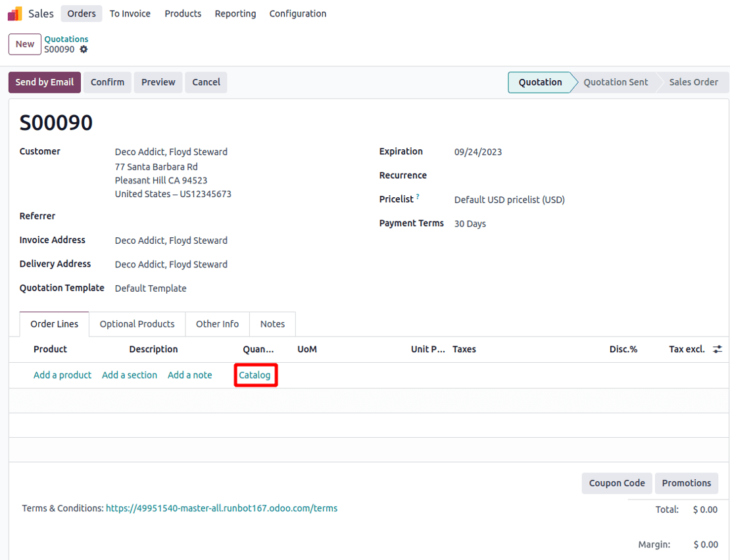Viewport: 730px width, 560px height.
Task: Set status to Quotation Sent stage
Action: [x=616, y=82]
